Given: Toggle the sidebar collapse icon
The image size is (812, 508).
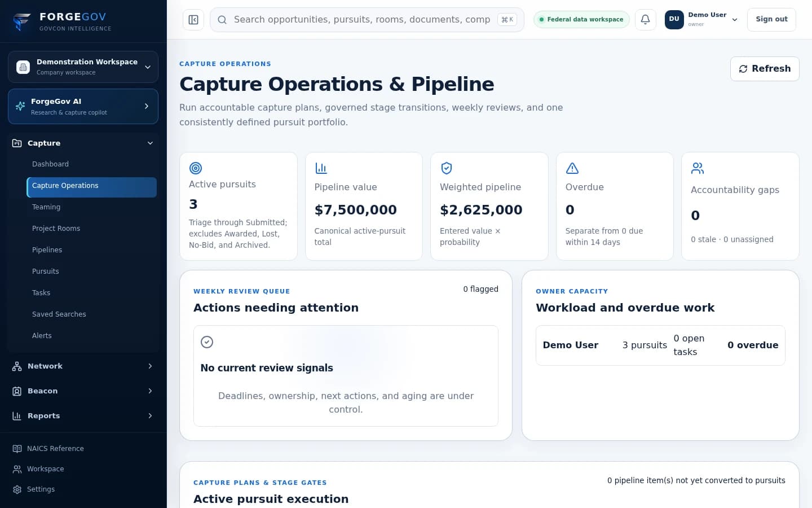Looking at the screenshot, I should [x=193, y=20].
